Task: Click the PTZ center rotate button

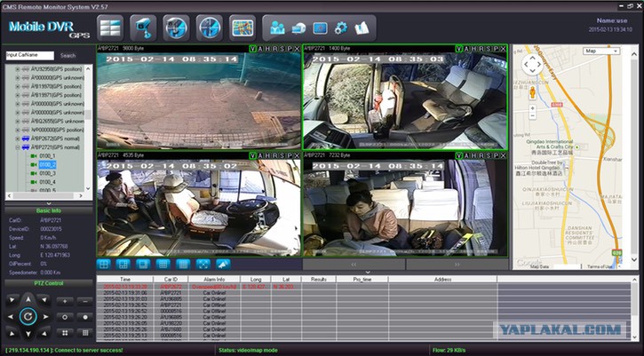Action: tap(27, 315)
